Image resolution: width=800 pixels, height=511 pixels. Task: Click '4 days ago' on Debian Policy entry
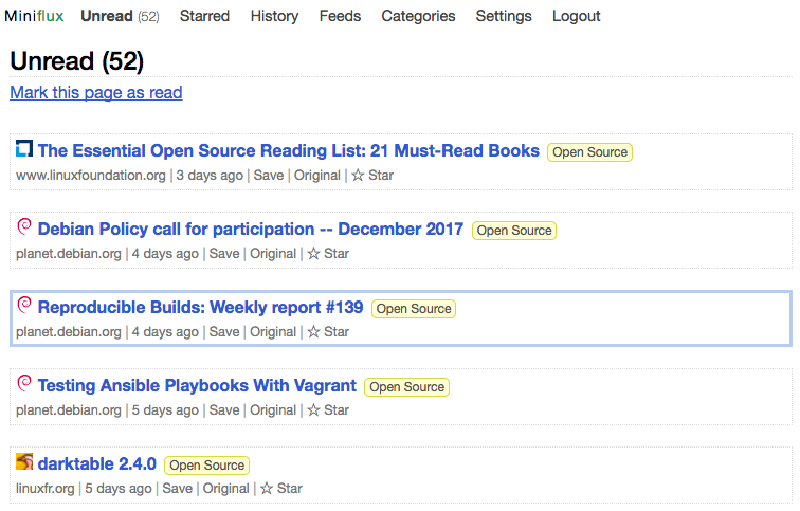click(165, 254)
